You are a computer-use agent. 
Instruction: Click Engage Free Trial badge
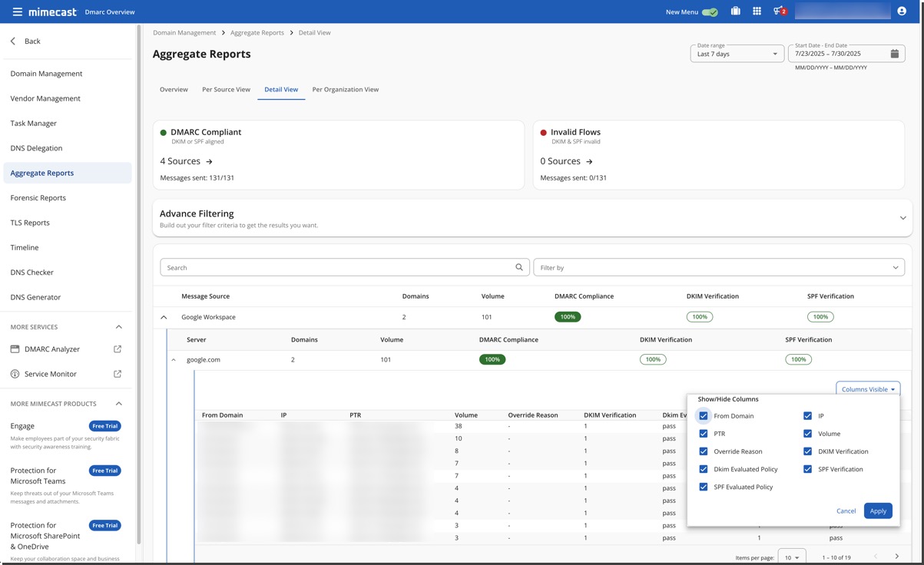click(x=105, y=426)
